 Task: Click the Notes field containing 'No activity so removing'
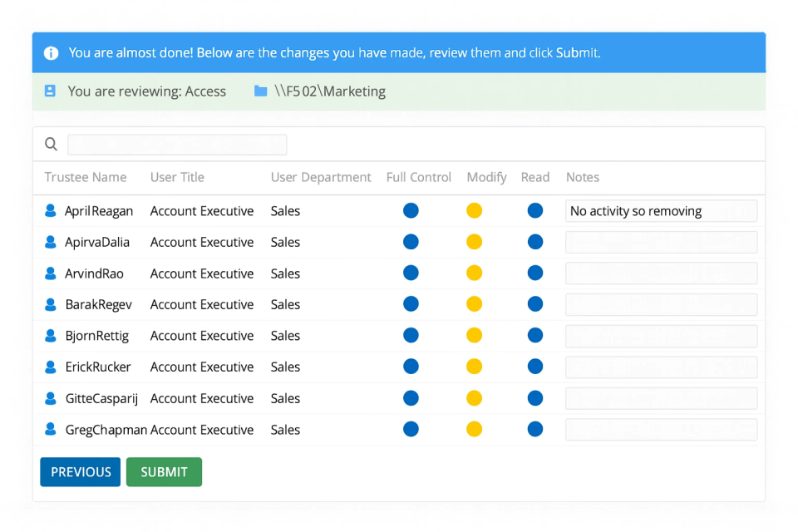tap(661, 210)
